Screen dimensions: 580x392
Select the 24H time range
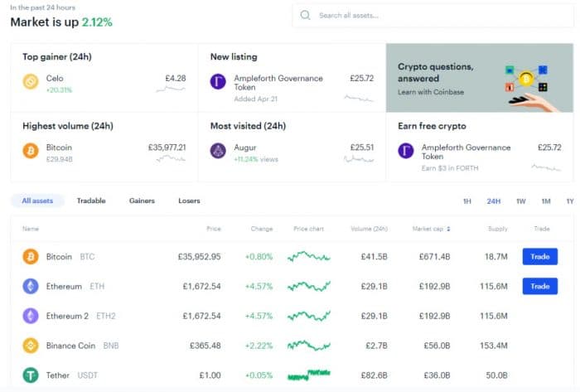coord(494,201)
